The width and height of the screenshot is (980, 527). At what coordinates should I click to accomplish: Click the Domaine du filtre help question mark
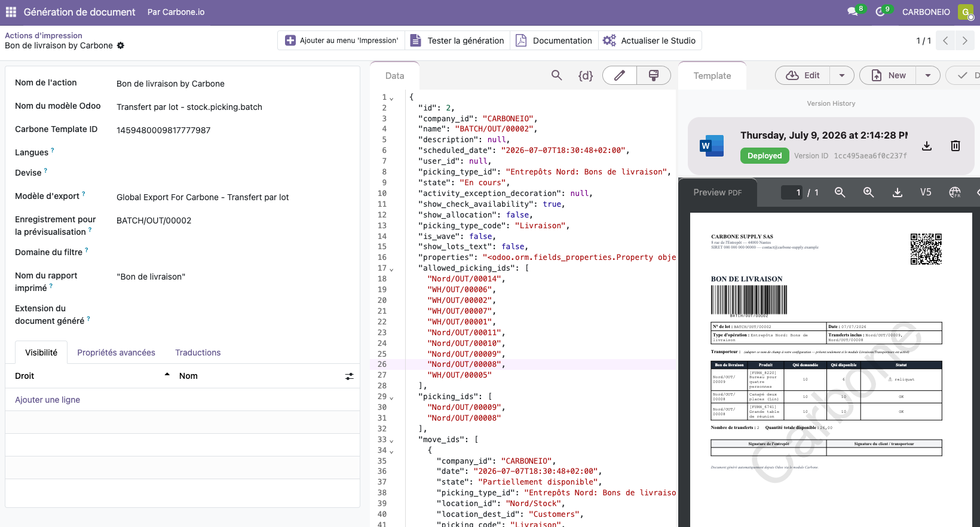[87, 250]
